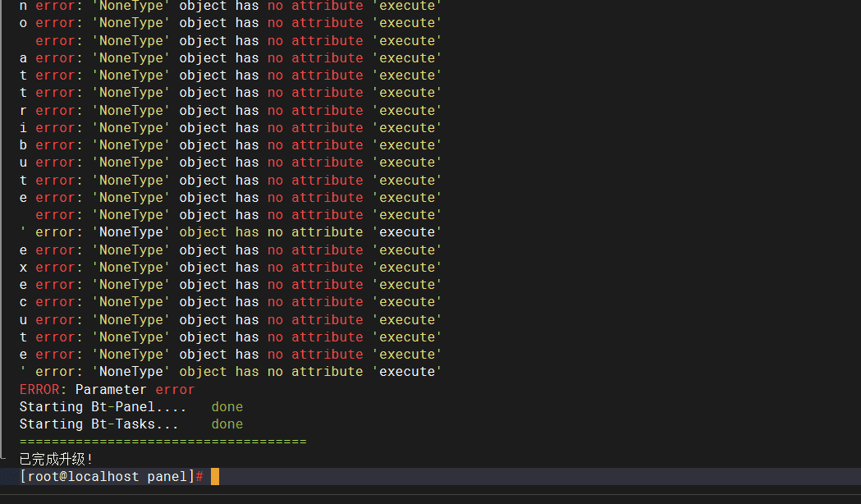Click the [root@localhost panel] prompt text
This screenshot has width=861, height=504.
click(x=107, y=477)
